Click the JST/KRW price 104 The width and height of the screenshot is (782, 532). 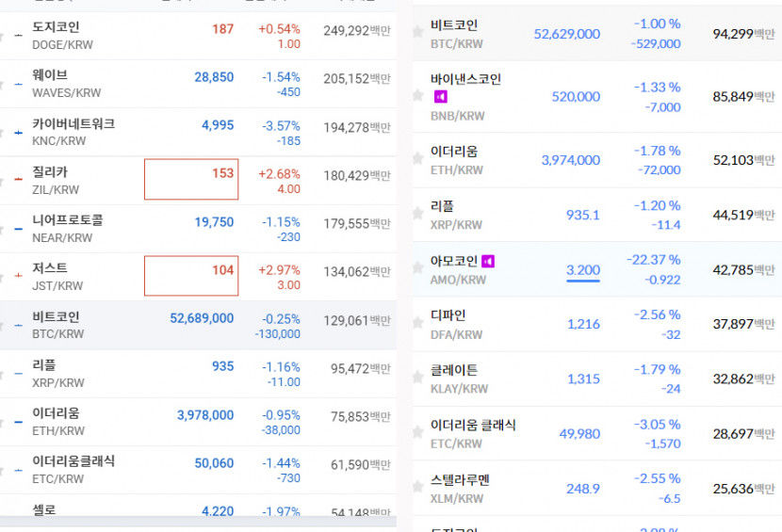[x=223, y=270]
